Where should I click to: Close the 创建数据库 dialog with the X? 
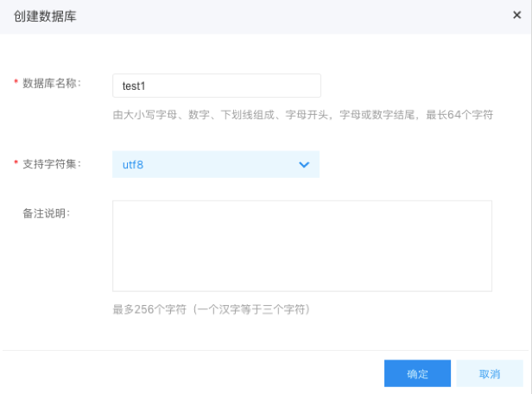[x=516, y=15]
